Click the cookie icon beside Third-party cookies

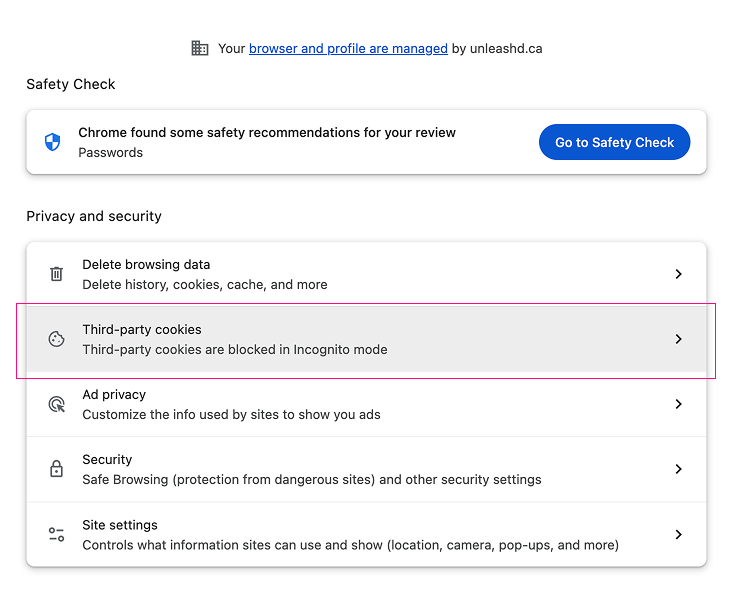pos(57,339)
